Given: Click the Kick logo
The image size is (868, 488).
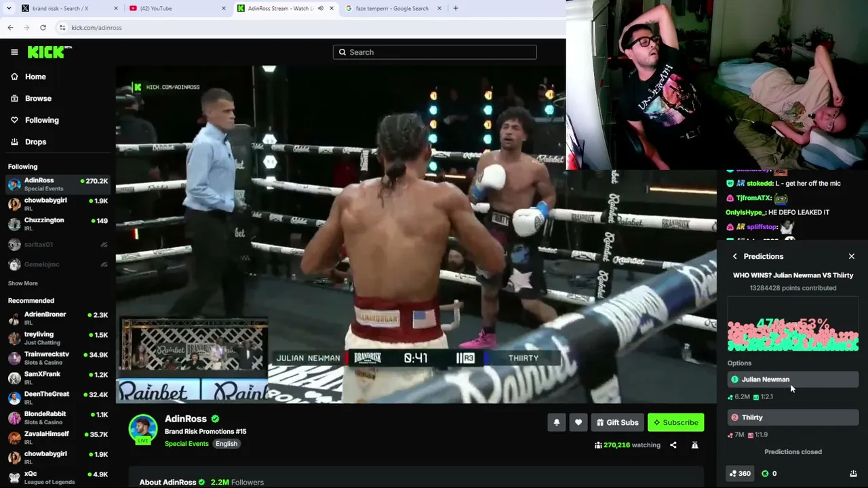Looking at the screenshot, I should click(50, 52).
